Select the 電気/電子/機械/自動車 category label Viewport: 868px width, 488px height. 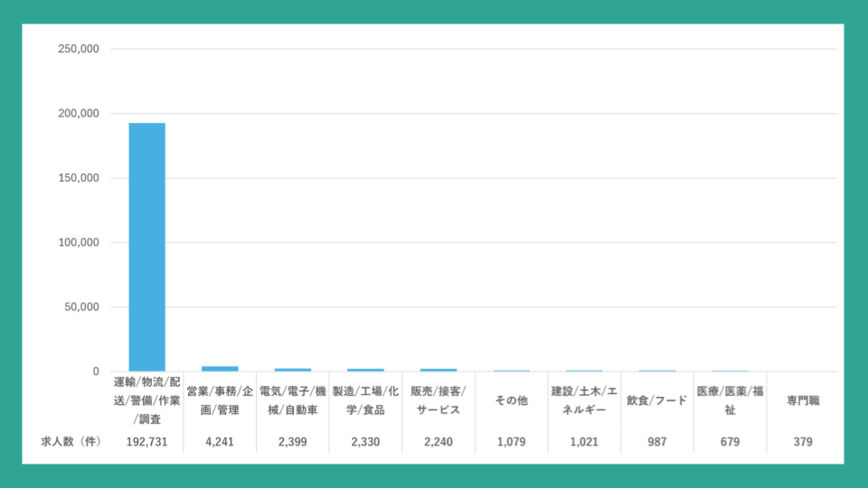(x=293, y=400)
